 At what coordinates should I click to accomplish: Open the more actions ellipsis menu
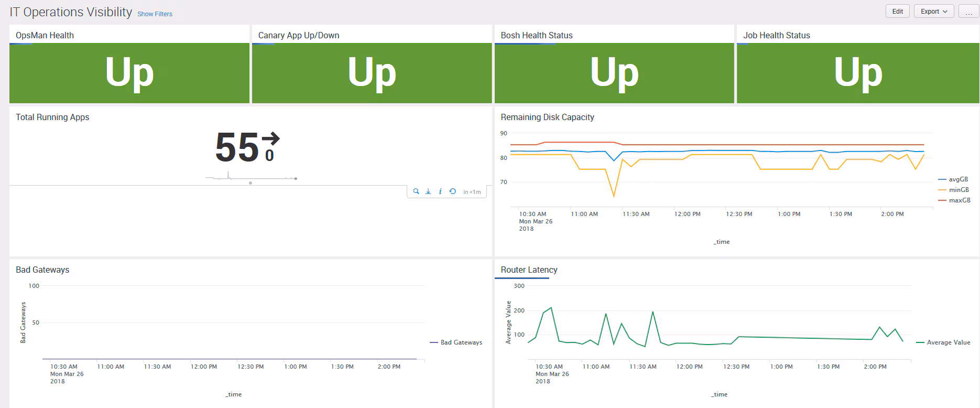click(x=968, y=12)
